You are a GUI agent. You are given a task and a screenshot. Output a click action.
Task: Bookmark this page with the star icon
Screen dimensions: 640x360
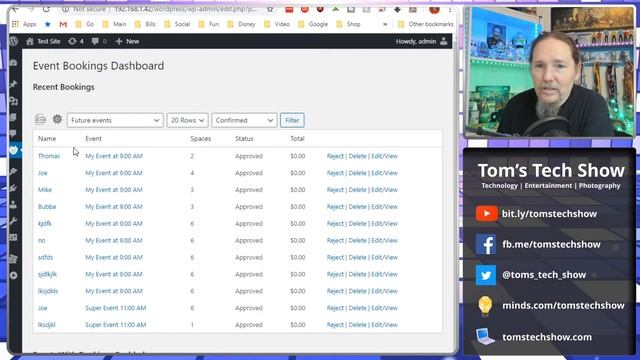tap(270, 9)
